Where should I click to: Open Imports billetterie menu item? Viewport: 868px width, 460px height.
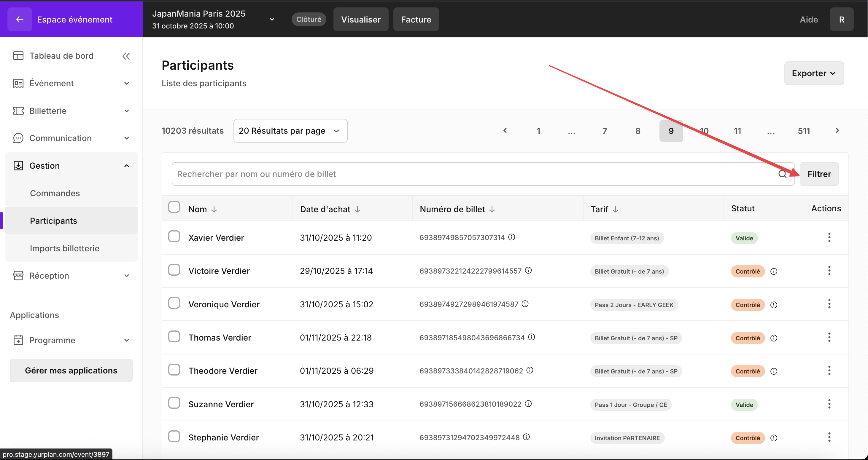pos(64,248)
